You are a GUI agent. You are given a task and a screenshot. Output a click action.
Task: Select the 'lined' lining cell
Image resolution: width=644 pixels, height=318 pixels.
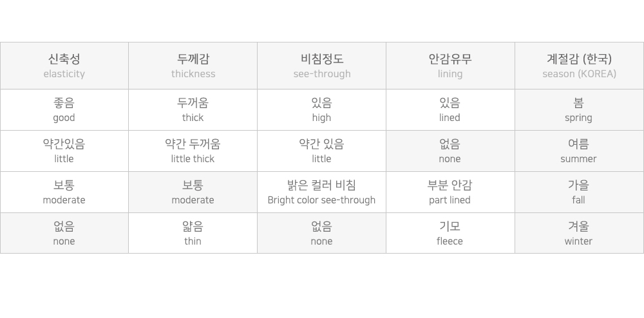tap(450, 110)
